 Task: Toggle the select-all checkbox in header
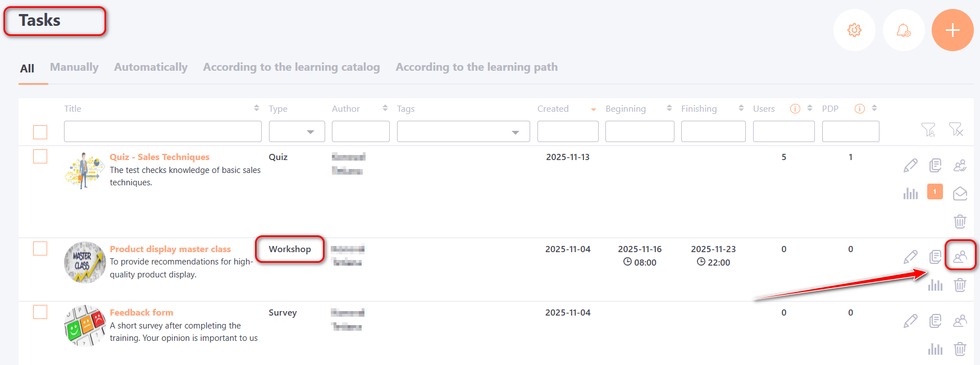40,132
